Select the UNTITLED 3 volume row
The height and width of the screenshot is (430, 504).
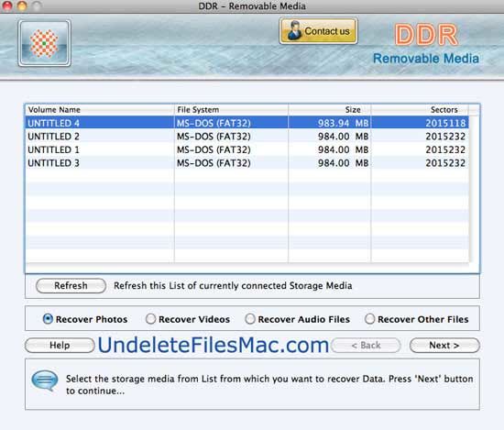click(247, 163)
